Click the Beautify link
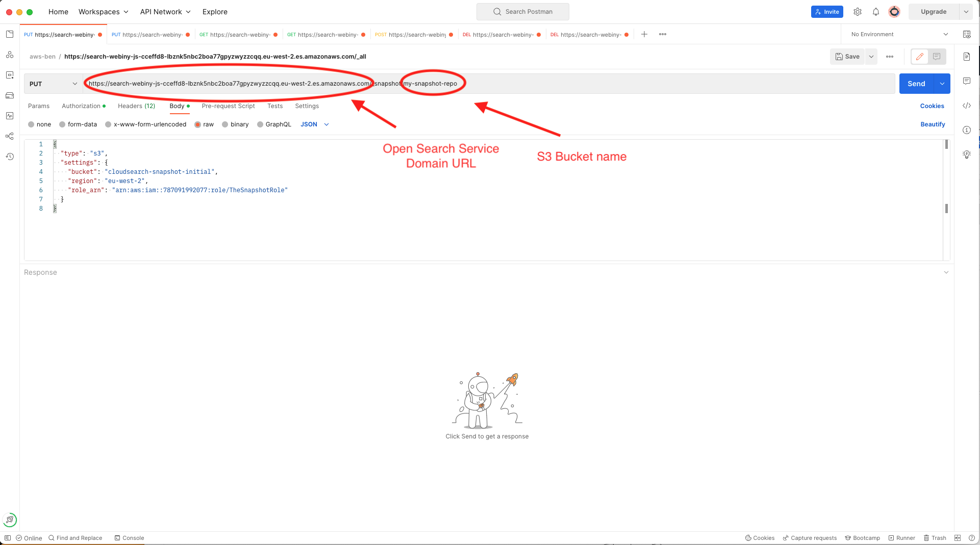The width and height of the screenshot is (980, 545). click(x=933, y=124)
